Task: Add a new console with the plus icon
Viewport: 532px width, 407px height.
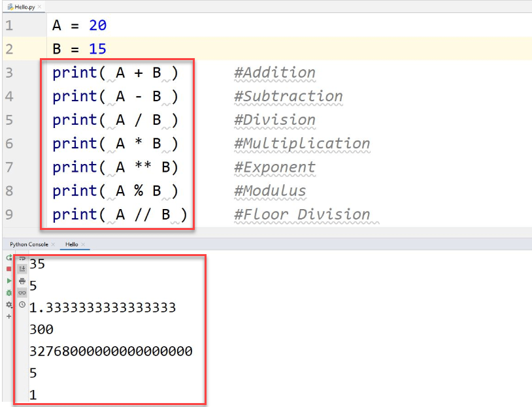Action: coord(8,316)
